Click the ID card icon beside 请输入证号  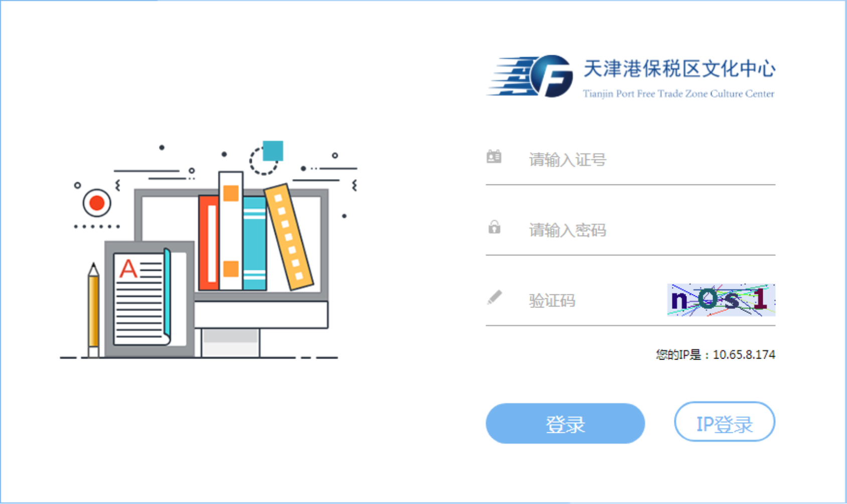point(494,156)
